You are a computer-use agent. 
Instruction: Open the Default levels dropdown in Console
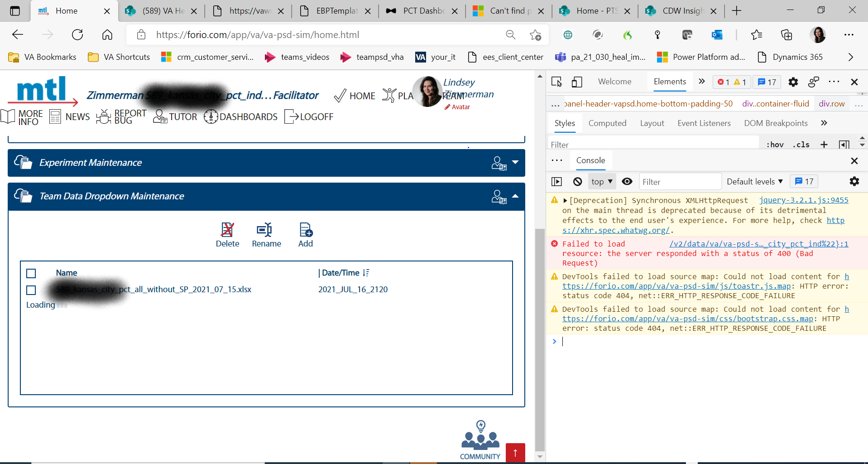tap(754, 181)
